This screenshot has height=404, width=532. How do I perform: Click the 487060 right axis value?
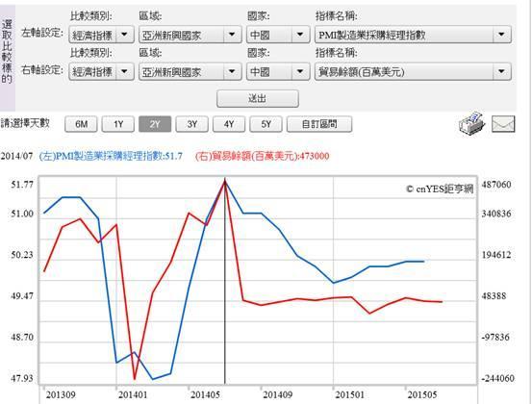coord(496,185)
